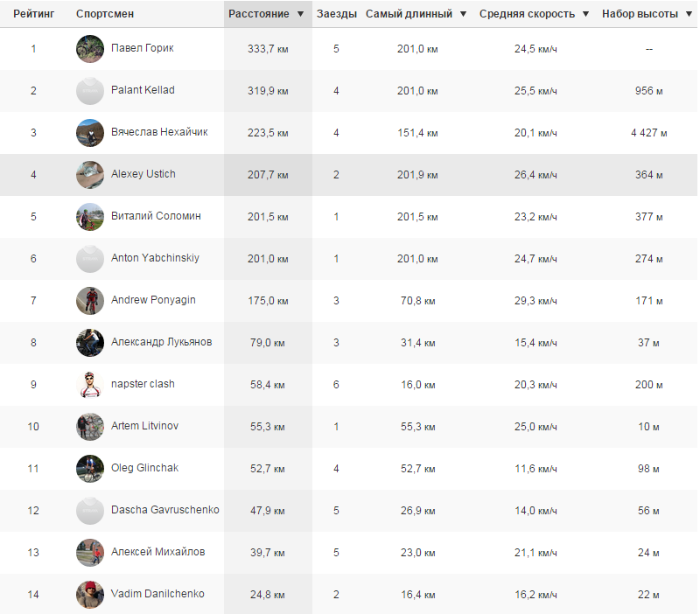The height and width of the screenshot is (614, 700).
Task: Sort by Самый длинный column arrow
Action: click(464, 15)
